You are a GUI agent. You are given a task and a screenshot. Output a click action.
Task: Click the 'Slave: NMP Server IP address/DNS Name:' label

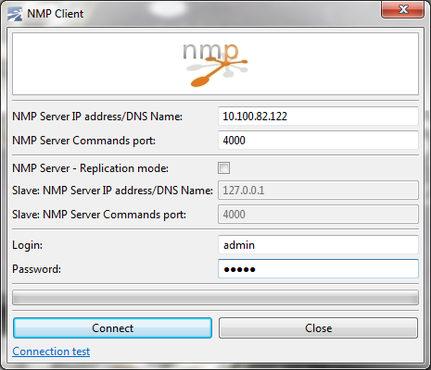coord(112,190)
